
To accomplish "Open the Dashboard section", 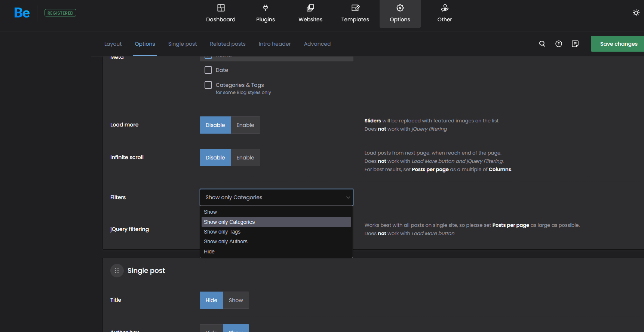I will pyautogui.click(x=221, y=13).
